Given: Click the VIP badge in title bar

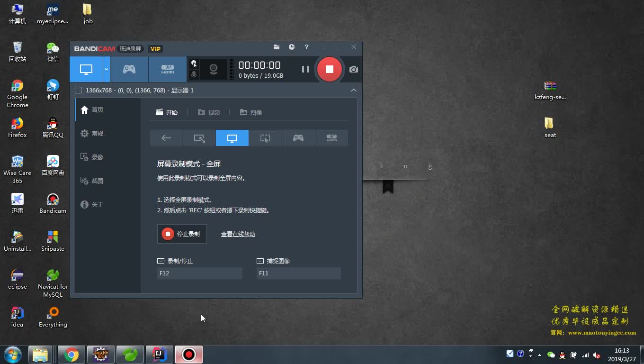Looking at the screenshot, I should pos(155,49).
